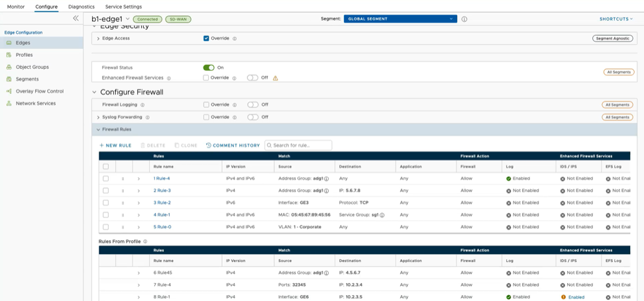Click the Segment info icon

(464, 19)
